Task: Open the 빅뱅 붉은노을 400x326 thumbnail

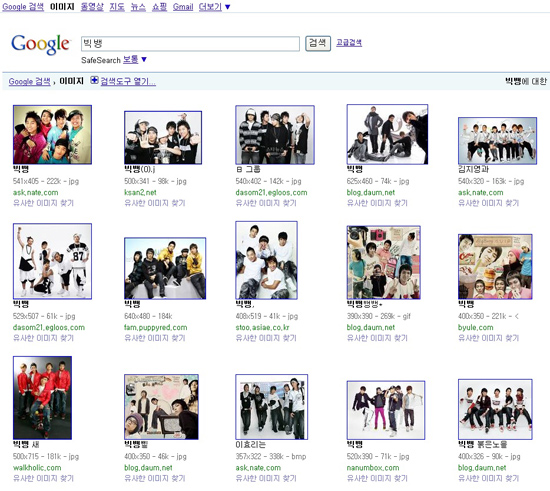Action: (495, 409)
